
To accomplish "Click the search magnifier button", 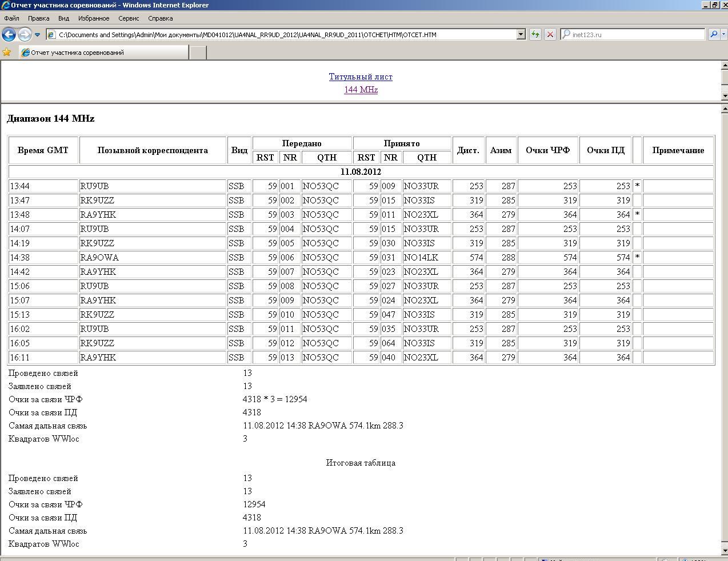I will pyautogui.click(x=713, y=34).
